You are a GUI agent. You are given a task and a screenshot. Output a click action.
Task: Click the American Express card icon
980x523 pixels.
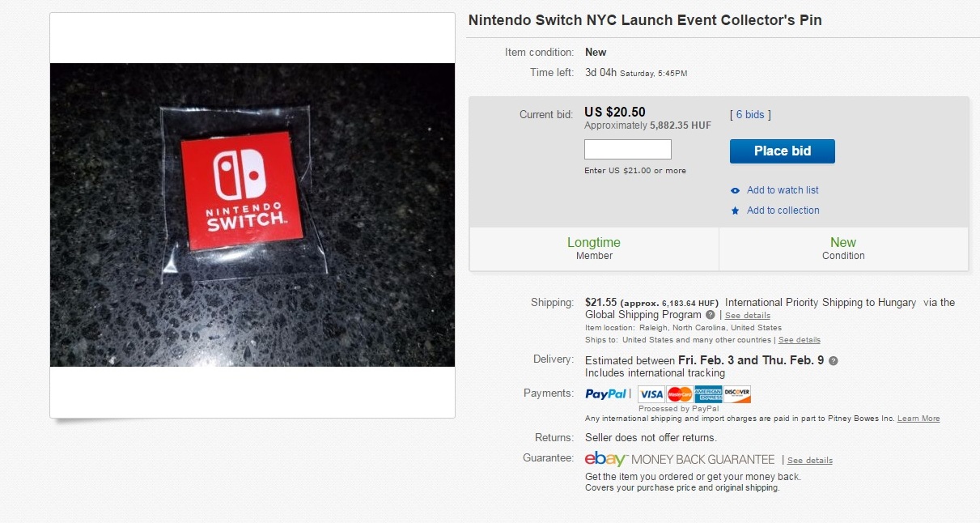[708, 394]
